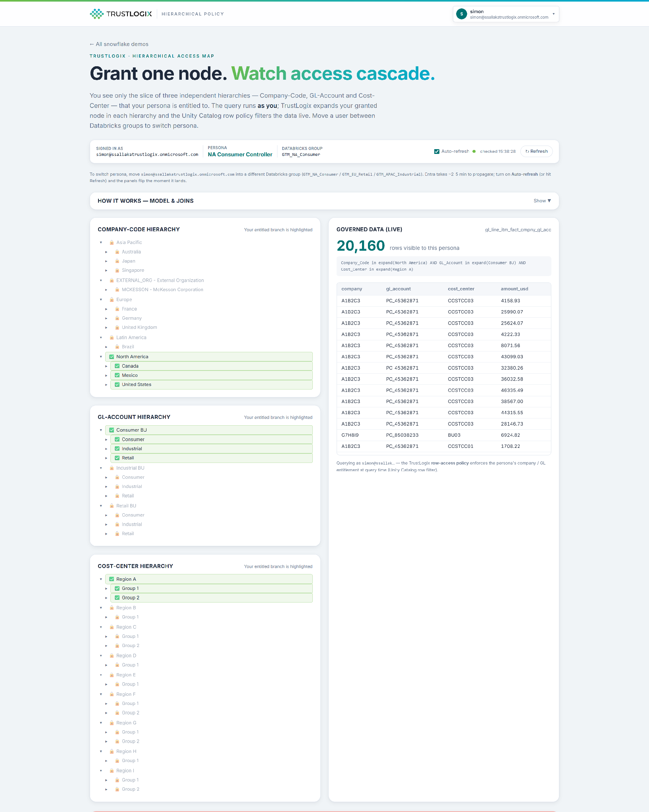The height and width of the screenshot is (812, 649).
Task: Click the lock icon beside Region F
Action: pos(112,694)
